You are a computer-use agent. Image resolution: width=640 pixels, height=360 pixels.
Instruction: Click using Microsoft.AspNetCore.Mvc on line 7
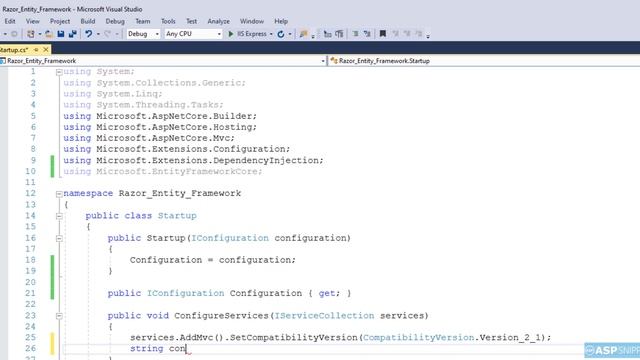tap(149, 138)
